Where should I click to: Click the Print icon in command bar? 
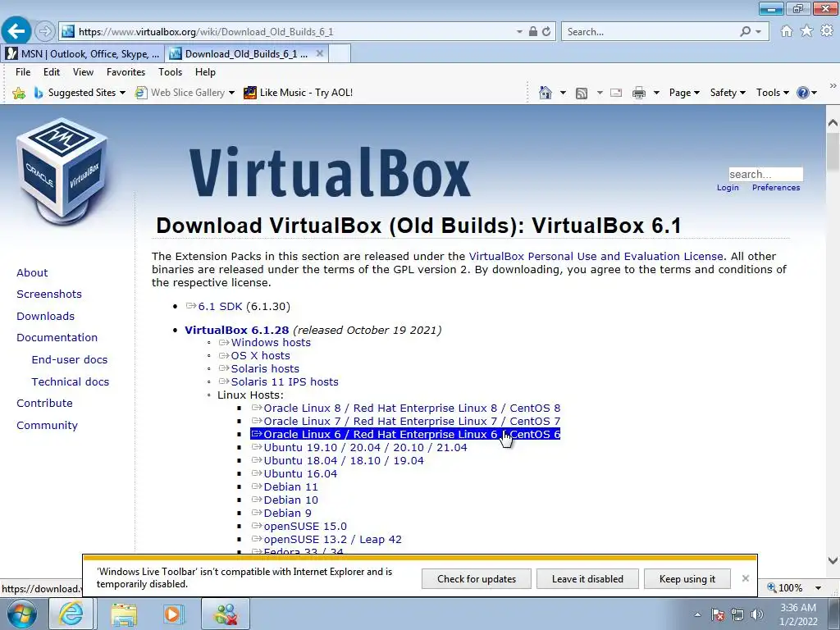[x=638, y=94]
